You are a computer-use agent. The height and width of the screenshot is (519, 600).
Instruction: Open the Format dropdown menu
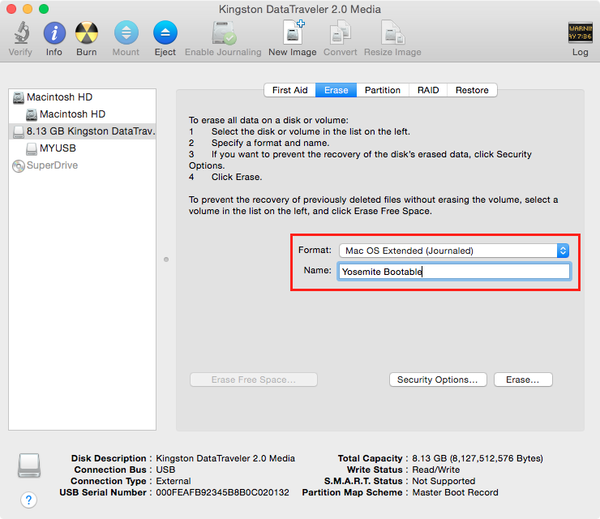pos(454,251)
